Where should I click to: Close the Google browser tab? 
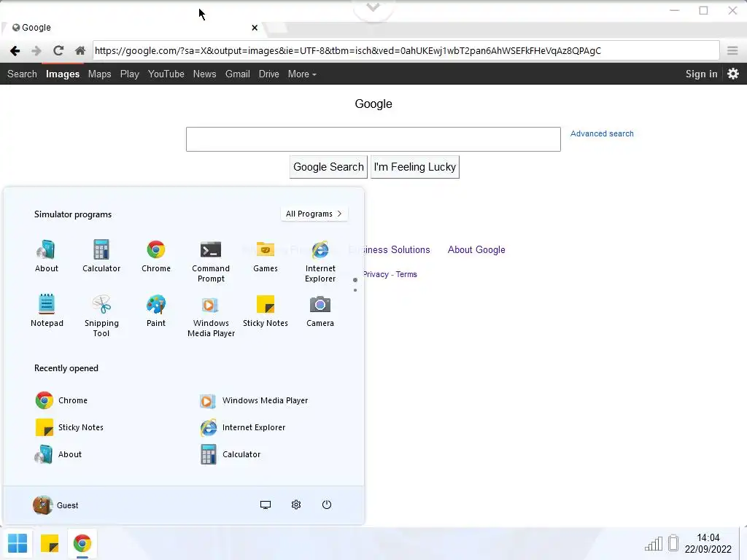(255, 28)
